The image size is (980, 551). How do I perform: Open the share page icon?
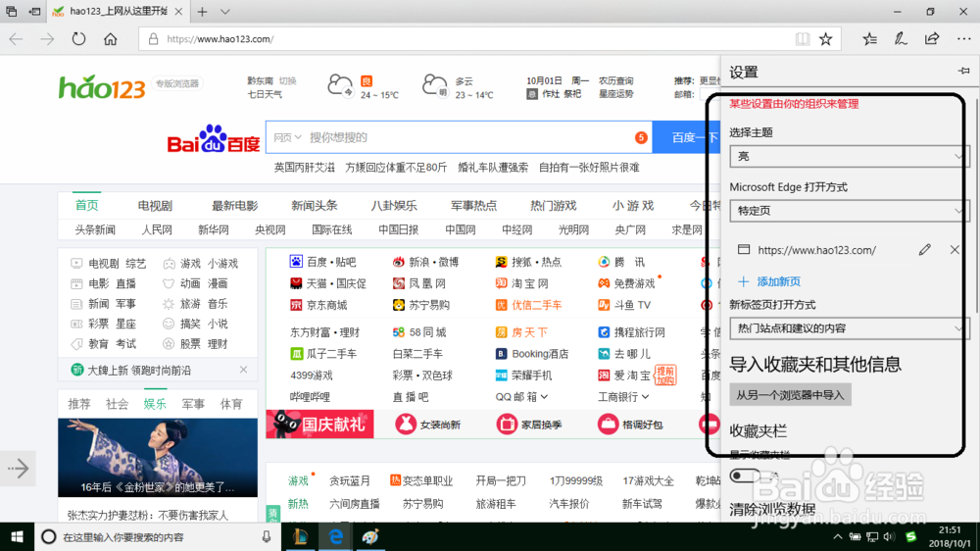coord(932,39)
